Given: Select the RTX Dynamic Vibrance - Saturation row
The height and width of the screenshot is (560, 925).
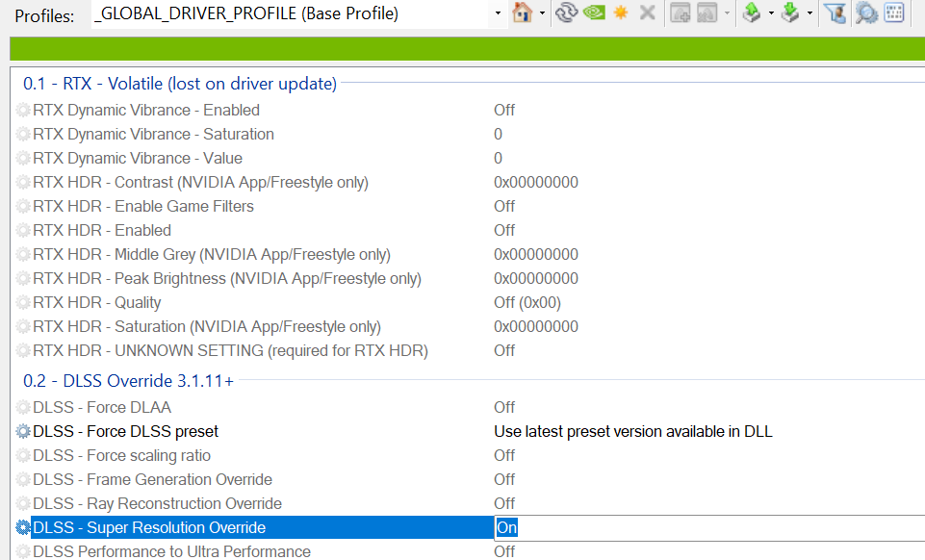Looking at the screenshot, I should pyautogui.click(x=153, y=135).
